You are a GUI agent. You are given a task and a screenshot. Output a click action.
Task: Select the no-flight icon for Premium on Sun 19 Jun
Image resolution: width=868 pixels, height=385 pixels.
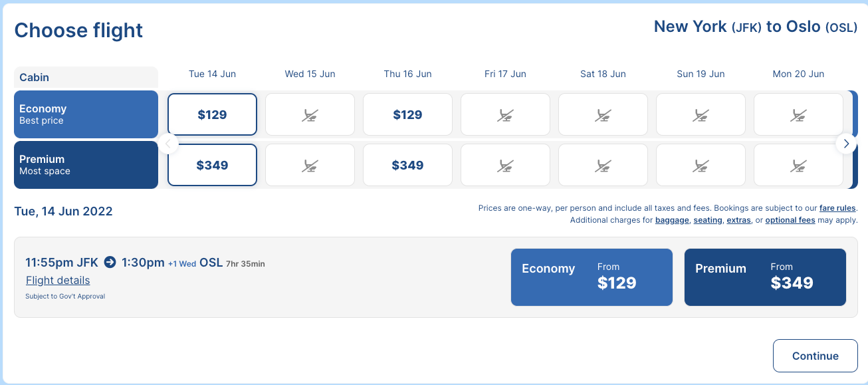point(701,165)
